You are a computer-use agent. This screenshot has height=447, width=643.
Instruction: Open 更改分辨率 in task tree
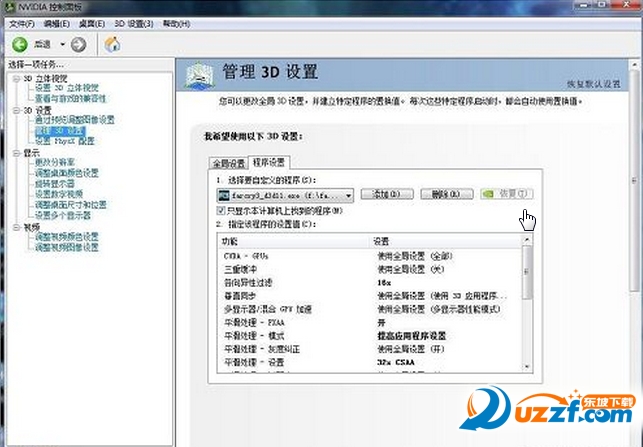[x=55, y=162]
